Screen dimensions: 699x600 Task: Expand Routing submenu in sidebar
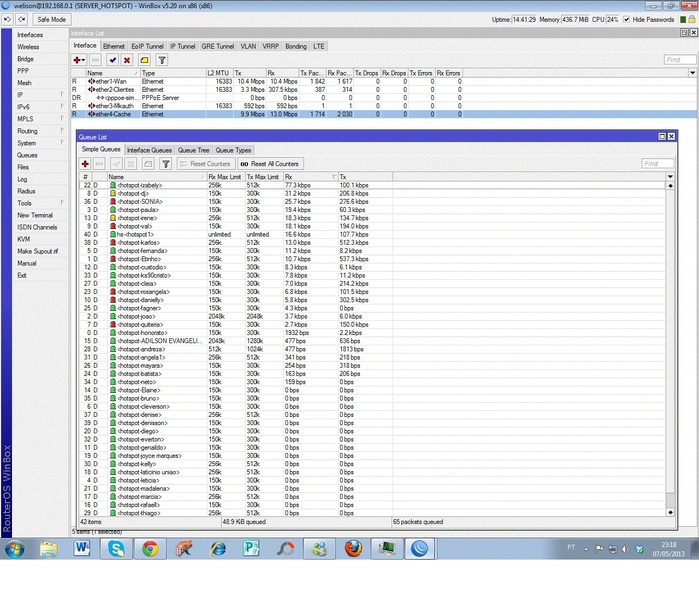(x=40, y=131)
